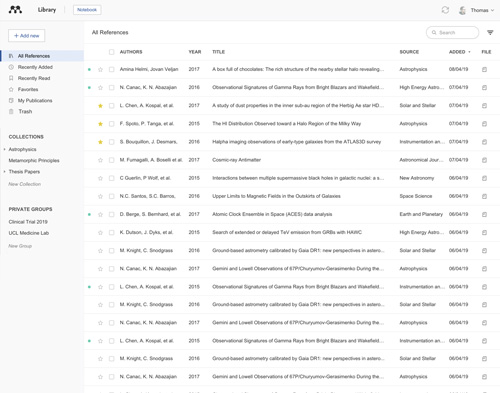Sort by the File column header
500x393 pixels.
click(486, 52)
